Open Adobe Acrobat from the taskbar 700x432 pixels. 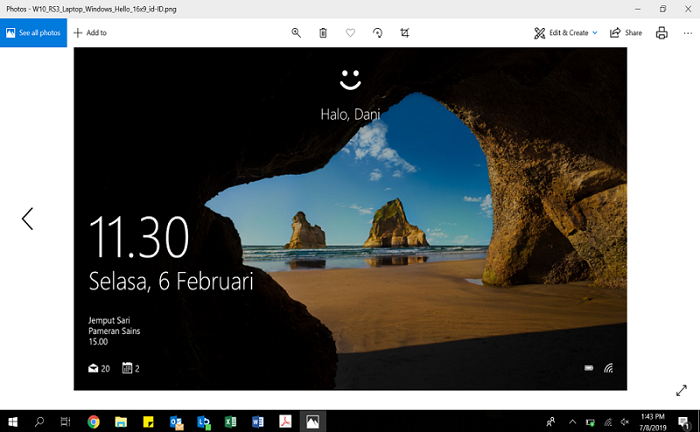click(284, 421)
